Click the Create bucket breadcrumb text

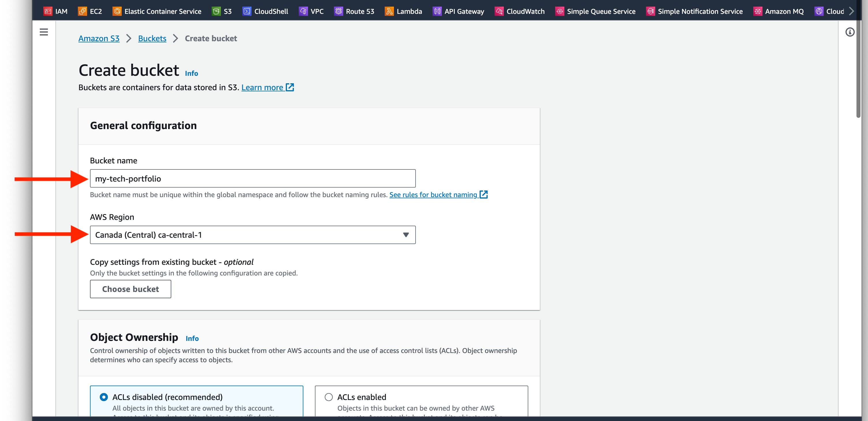(x=211, y=38)
